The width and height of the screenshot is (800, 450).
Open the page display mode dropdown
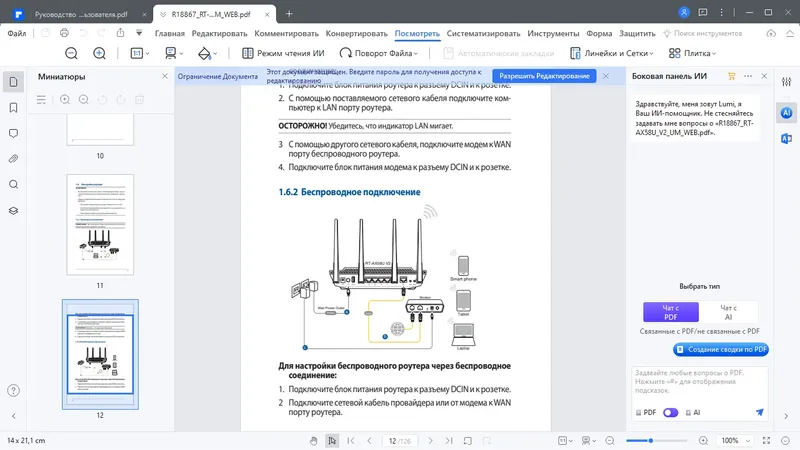point(174,53)
